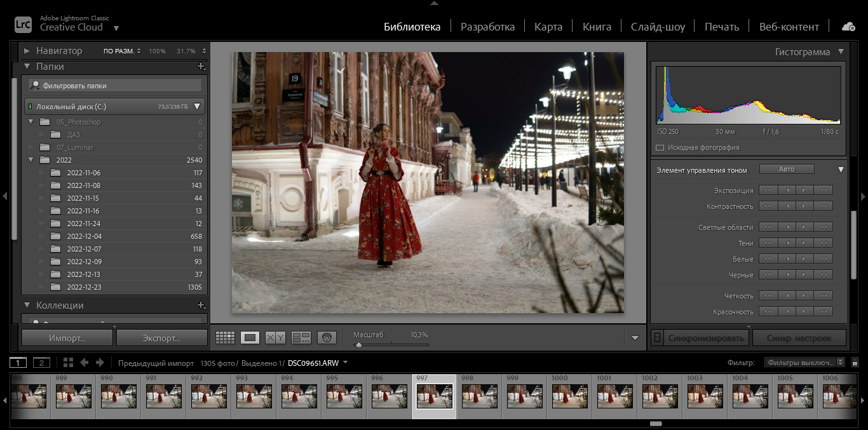
Task: Go back with filmstrip left arrow
Action: (x=85, y=363)
